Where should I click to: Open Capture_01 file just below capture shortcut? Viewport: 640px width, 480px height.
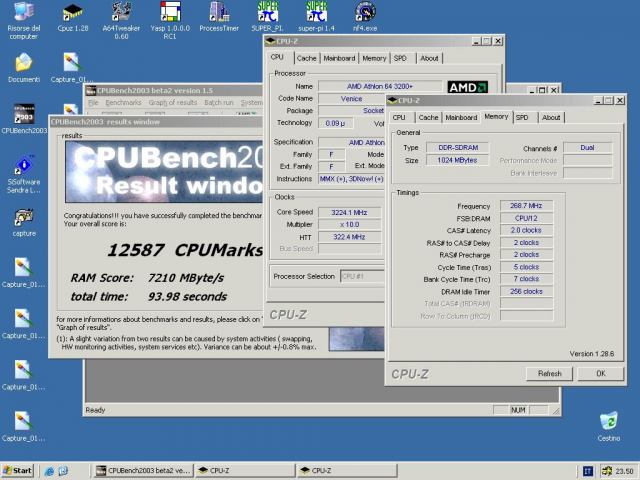pyautogui.click(x=23, y=273)
